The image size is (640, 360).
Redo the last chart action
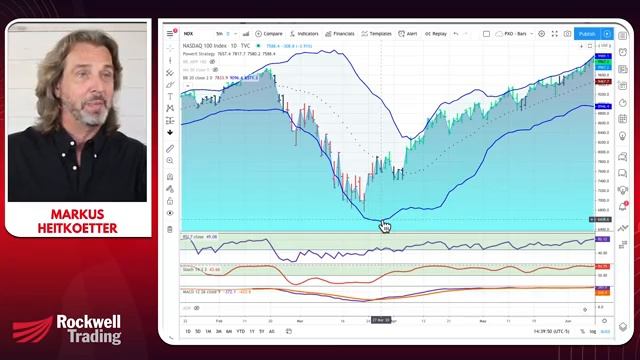[466, 33]
